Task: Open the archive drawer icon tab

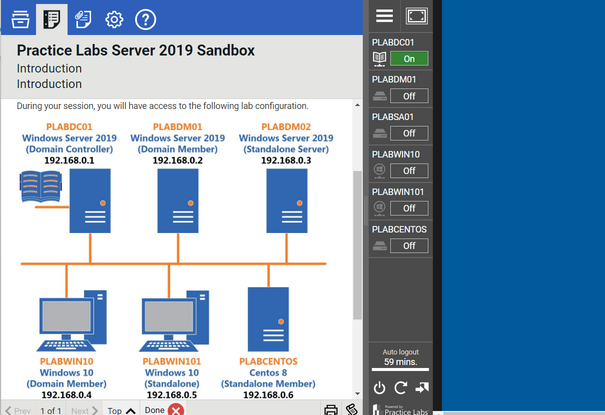Action: coord(19,18)
